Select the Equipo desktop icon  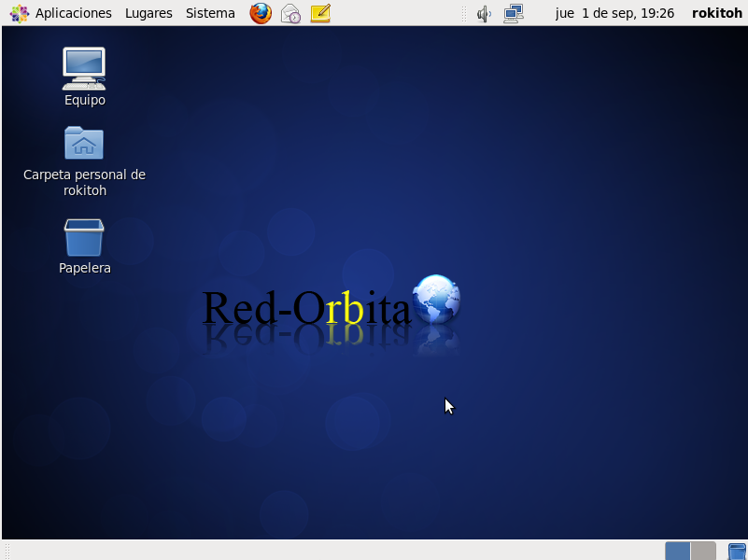click(84, 77)
